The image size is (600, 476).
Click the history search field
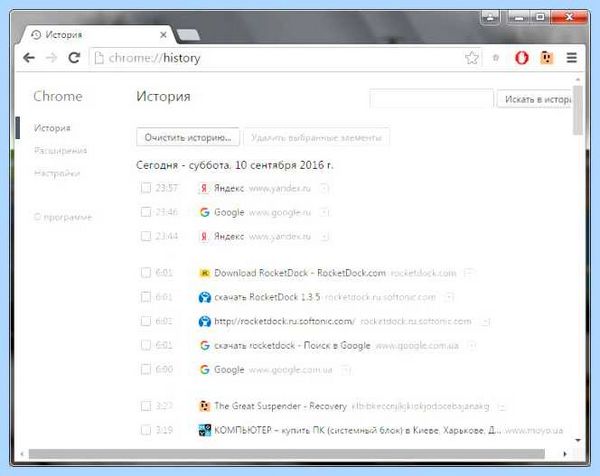point(431,99)
